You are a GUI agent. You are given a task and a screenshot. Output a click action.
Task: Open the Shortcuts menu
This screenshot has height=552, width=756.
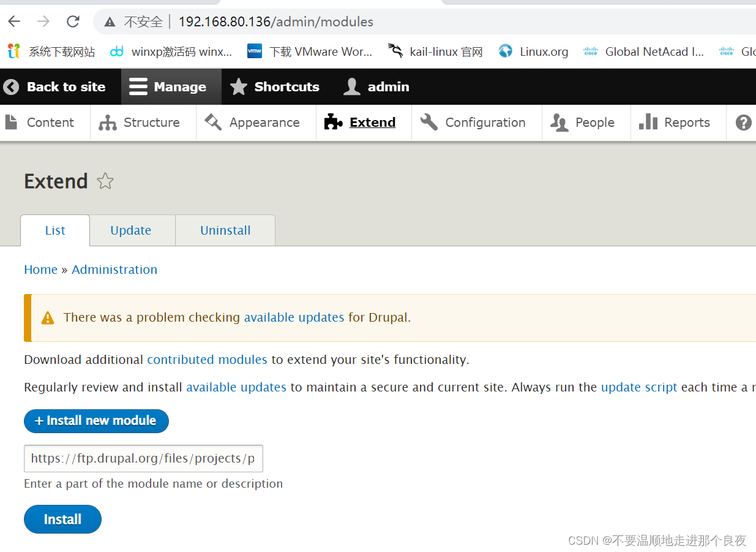tap(275, 87)
